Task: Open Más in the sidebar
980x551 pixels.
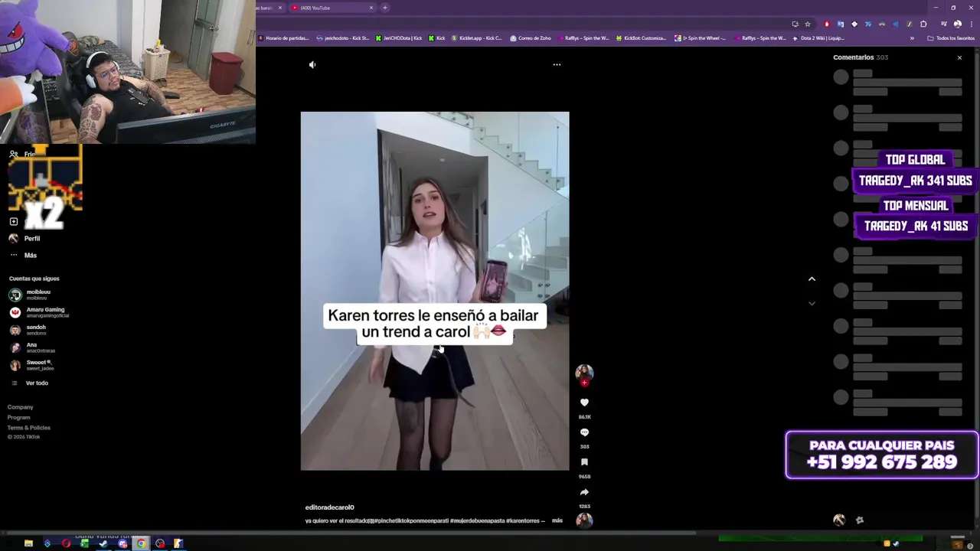Action: click(x=23, y=255)
